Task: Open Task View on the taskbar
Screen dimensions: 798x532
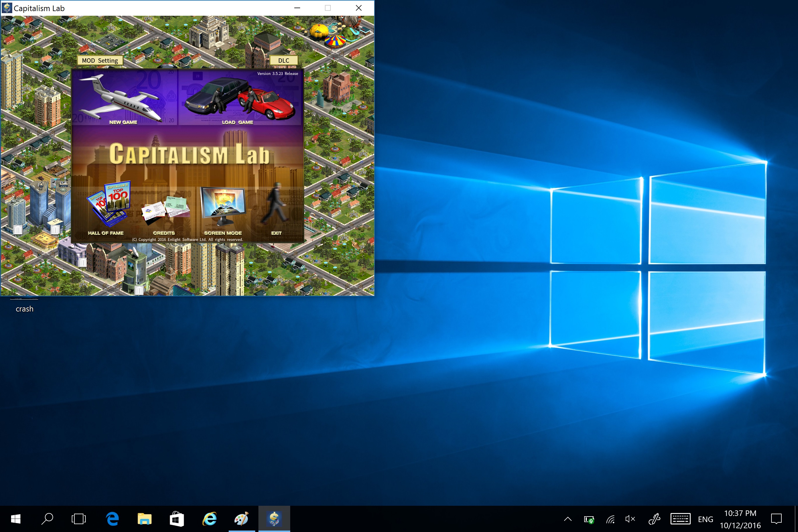Action: (79, 519)
